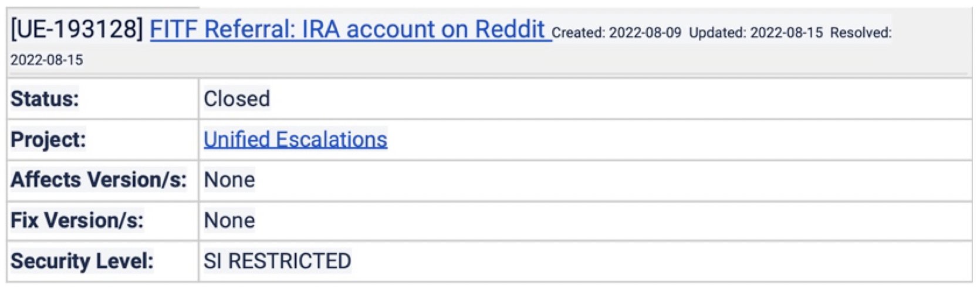Screen dimensions: 980x295
Task: Click the "Updated:" text in header
Action: tap(717, 33)
